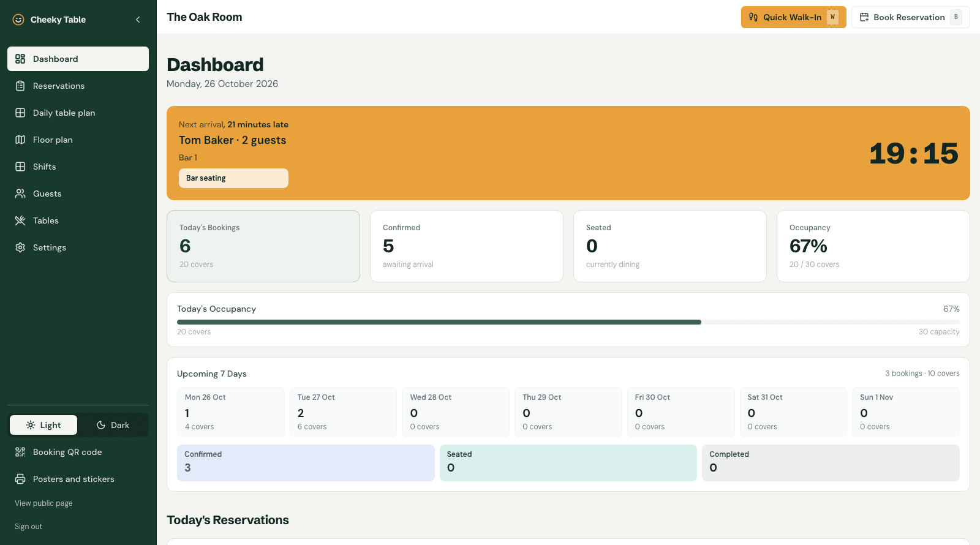Click the Settings gear icon
Image resolution: width=980 pixels, height=545 pixels.
pos(20,247)
